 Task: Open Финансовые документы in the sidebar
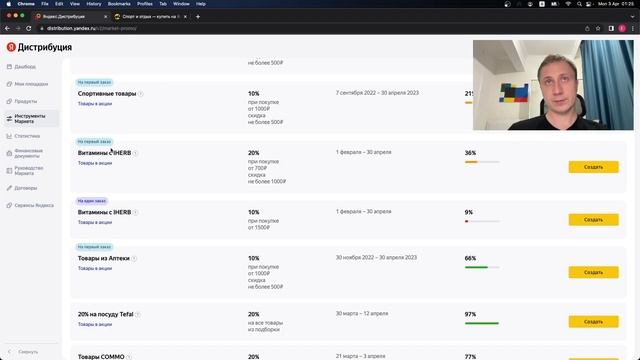25,153
